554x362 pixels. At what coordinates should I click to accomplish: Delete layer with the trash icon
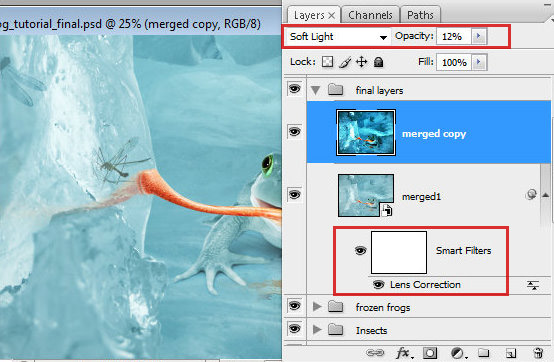point(538,353)
